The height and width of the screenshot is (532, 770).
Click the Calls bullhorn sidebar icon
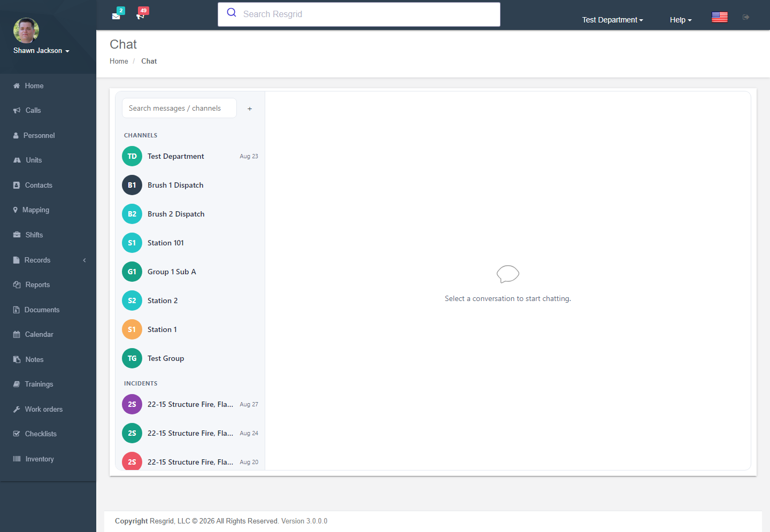(x=17, y=111)
